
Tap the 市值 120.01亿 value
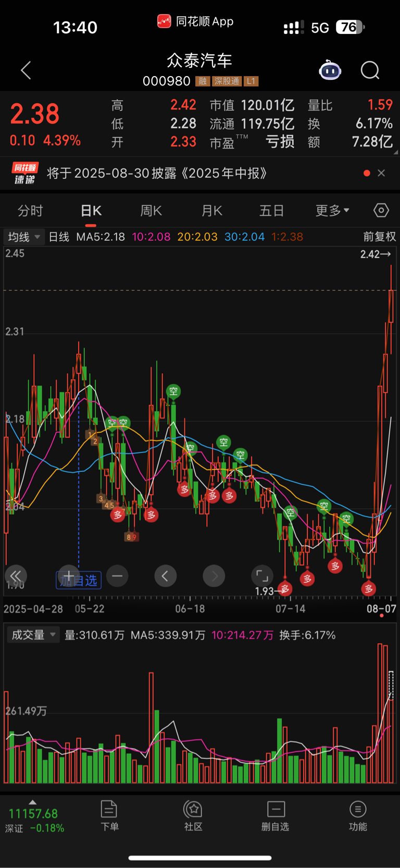(x=267, y=105)
